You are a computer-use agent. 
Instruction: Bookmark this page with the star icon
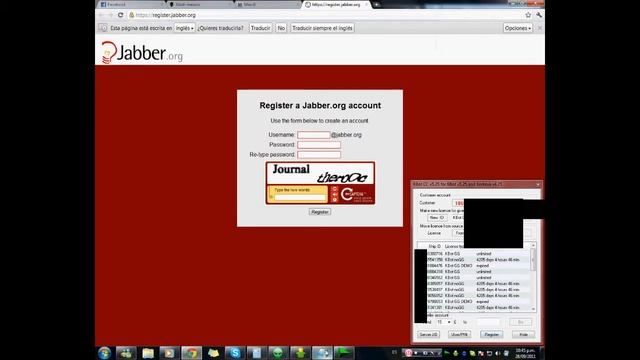pos(528,15)
